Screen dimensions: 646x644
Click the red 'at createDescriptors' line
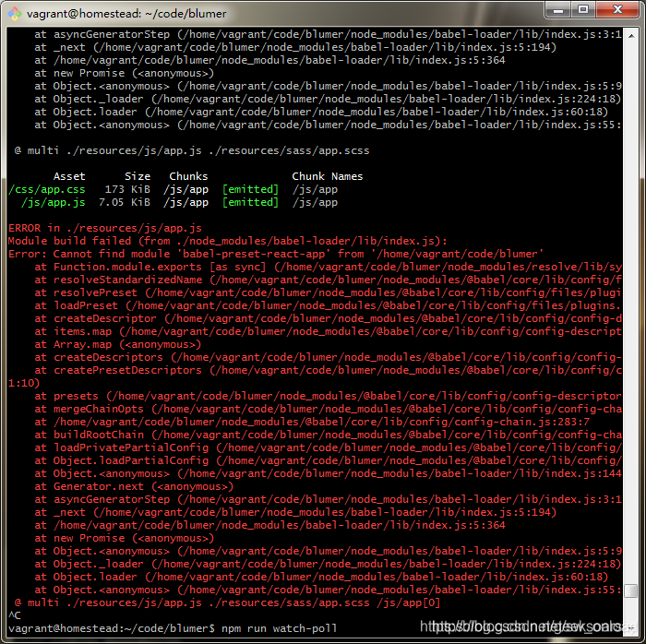tap(328, 357)
